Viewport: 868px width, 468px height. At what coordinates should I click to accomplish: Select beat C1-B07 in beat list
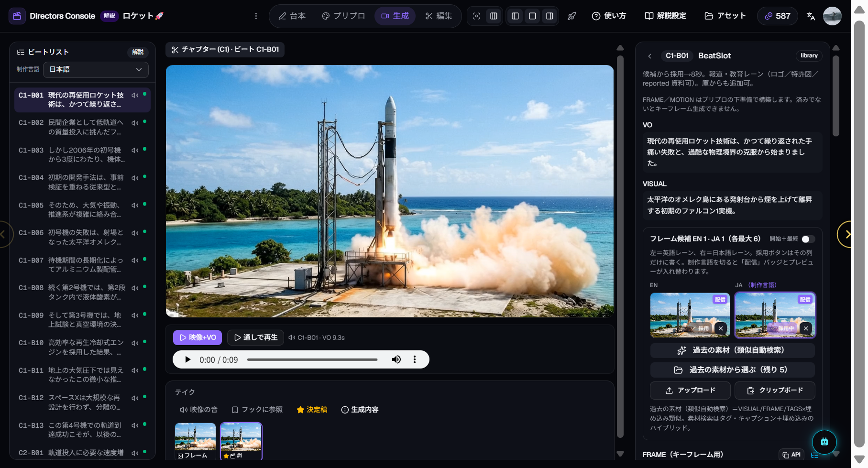pos(82,265)
